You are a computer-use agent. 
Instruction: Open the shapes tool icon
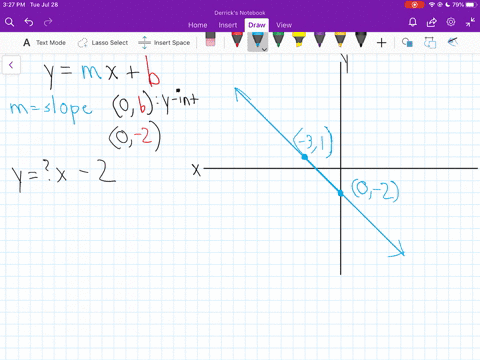[407, 42]
